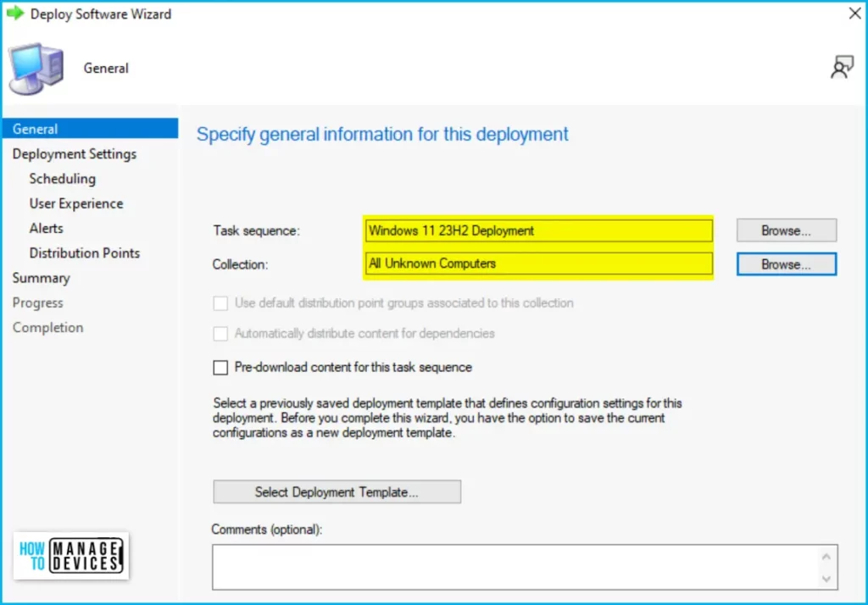Select the Alerts step

pos(47,228)
